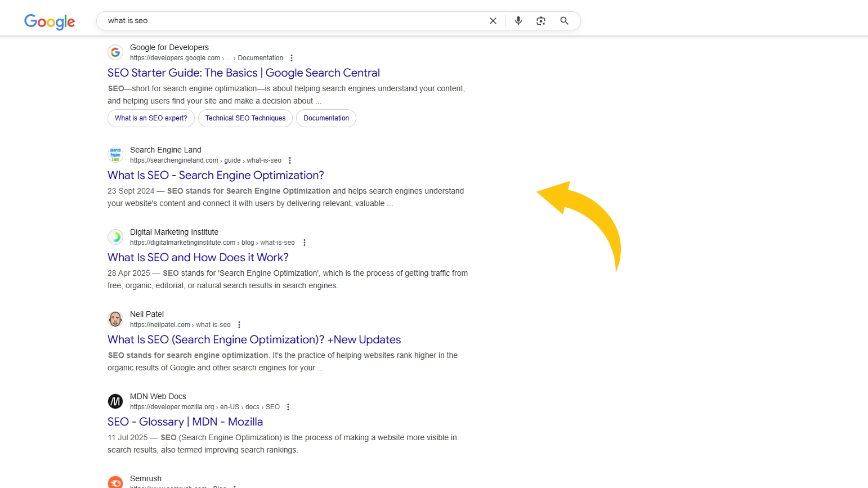
Task: Clear the search box with the X icon
Action: [493, 20]
